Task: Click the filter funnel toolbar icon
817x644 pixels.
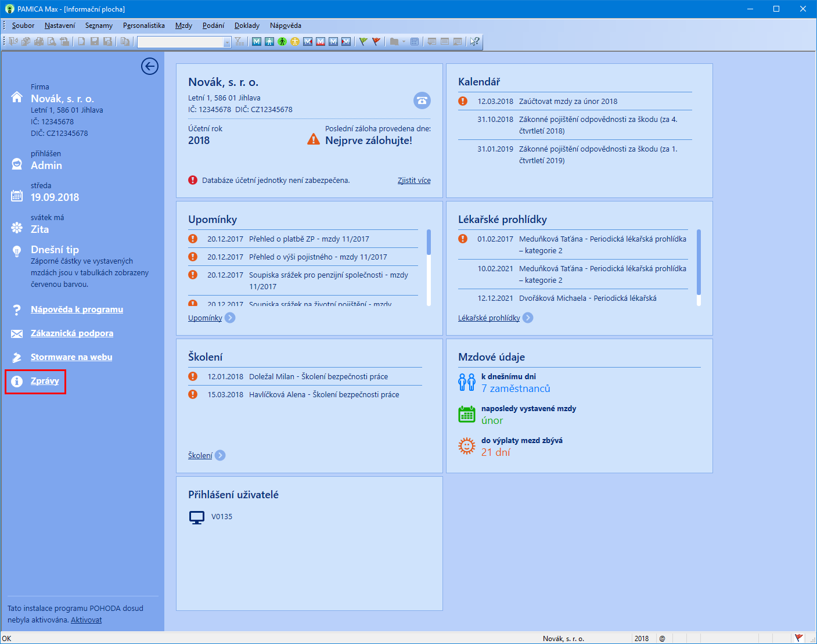Action: [239, 41]
